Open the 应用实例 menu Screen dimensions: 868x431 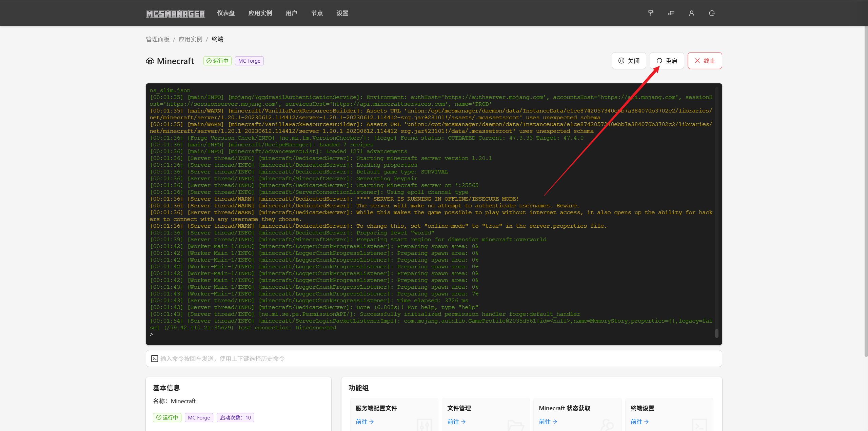(260, 13)
